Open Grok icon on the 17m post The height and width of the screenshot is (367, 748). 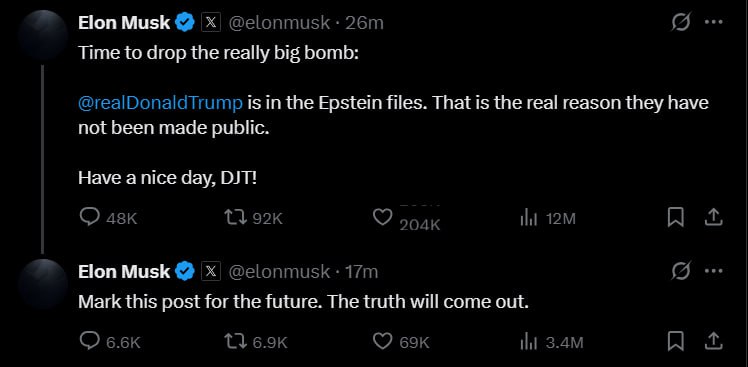pos(680,271)
